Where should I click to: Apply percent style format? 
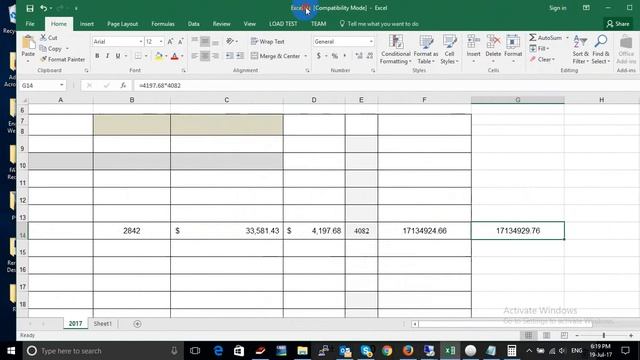[335, 56]
